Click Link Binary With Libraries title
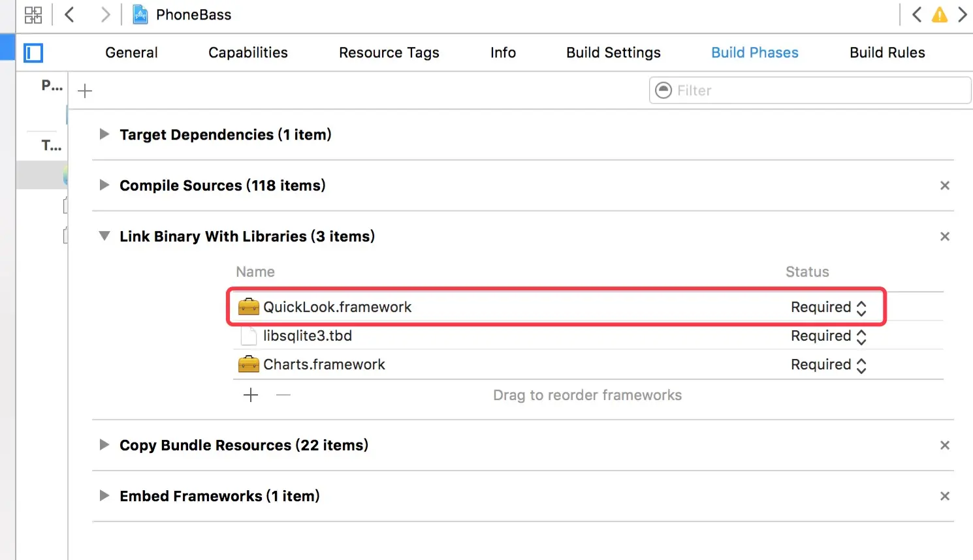The image size is (973, 560). pyautogui.click(x=247, y=236)
